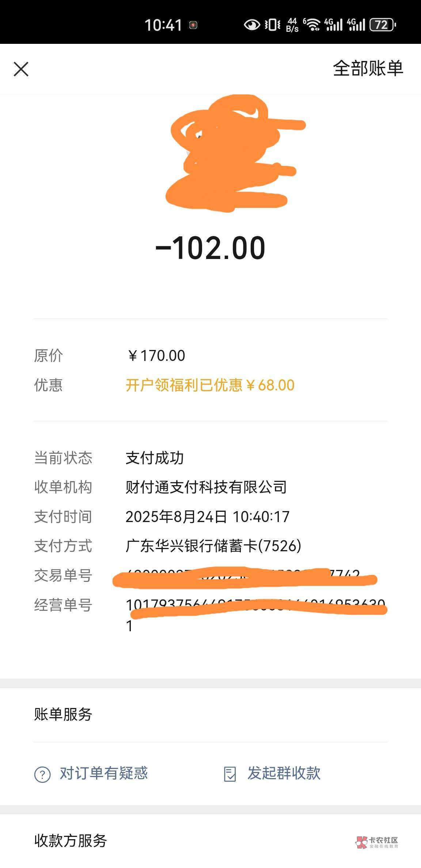Tap the redacted merchant logo
The width and height of the screenshot is (421, 868).
230,153
